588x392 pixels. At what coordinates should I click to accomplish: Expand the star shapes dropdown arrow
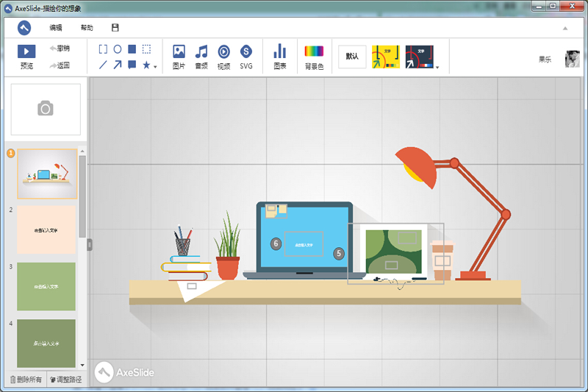tap(155, 67)
